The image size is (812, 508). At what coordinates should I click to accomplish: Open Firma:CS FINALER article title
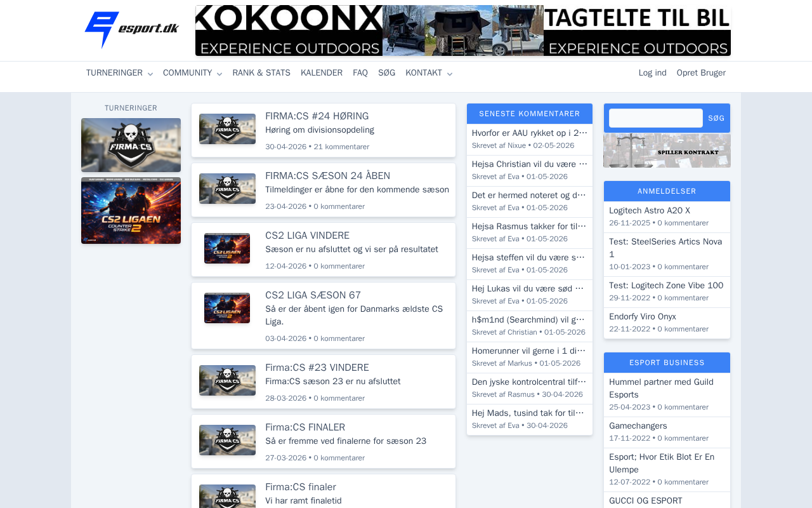tap(305, 427)
